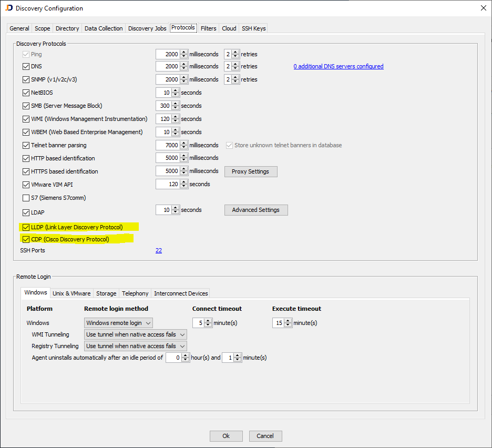Decrease SNMP retries with the down arrow
This screenshot has width=492, height=448.
[235, 81]
